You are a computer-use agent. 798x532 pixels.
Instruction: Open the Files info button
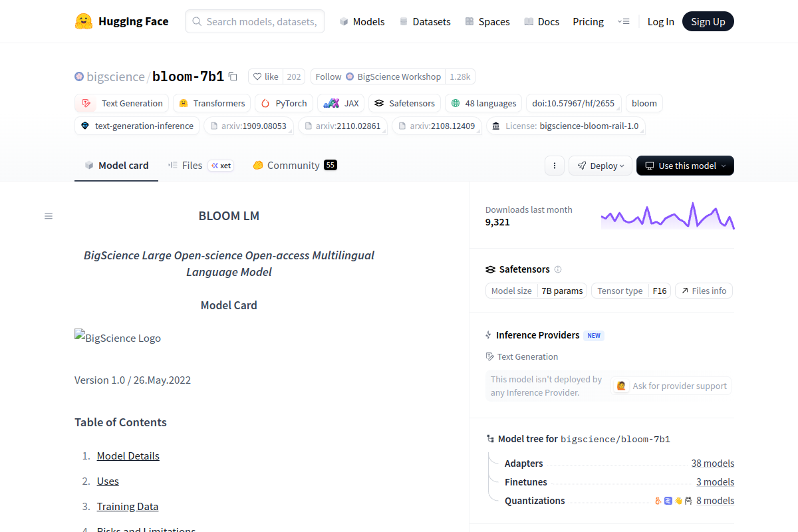(704, 291)
